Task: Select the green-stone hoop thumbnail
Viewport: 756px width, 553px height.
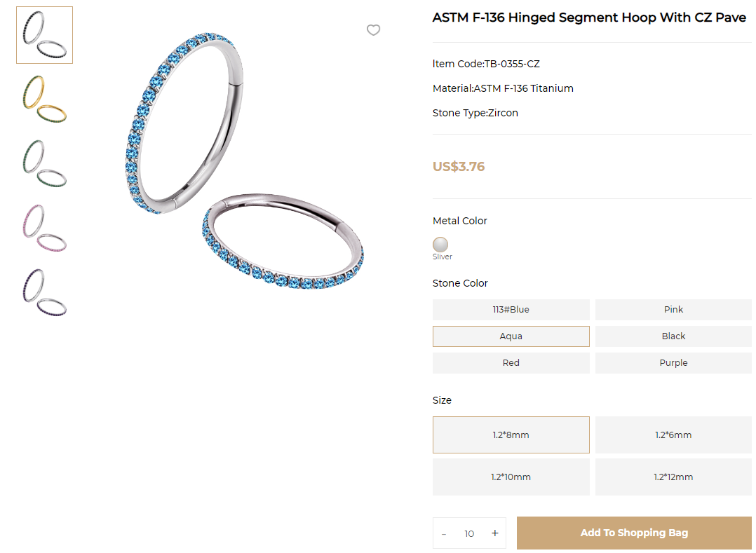Action: click(x=44, y=164)
